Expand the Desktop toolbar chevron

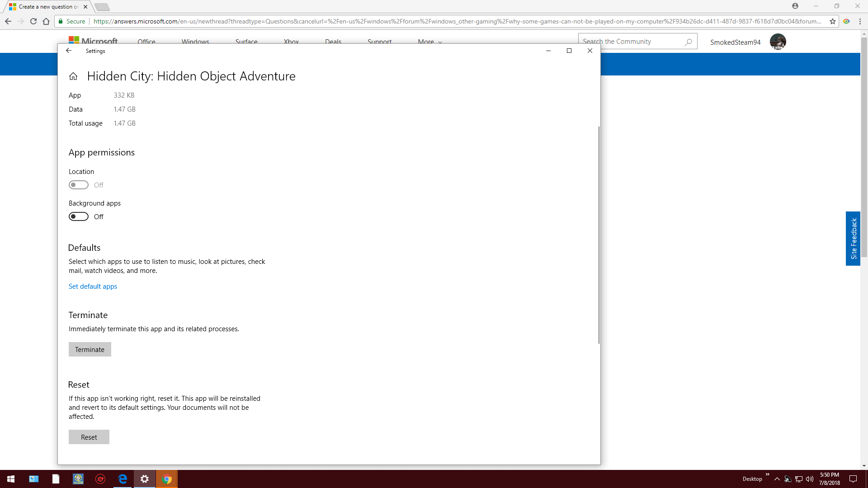(x=767, y=474)
